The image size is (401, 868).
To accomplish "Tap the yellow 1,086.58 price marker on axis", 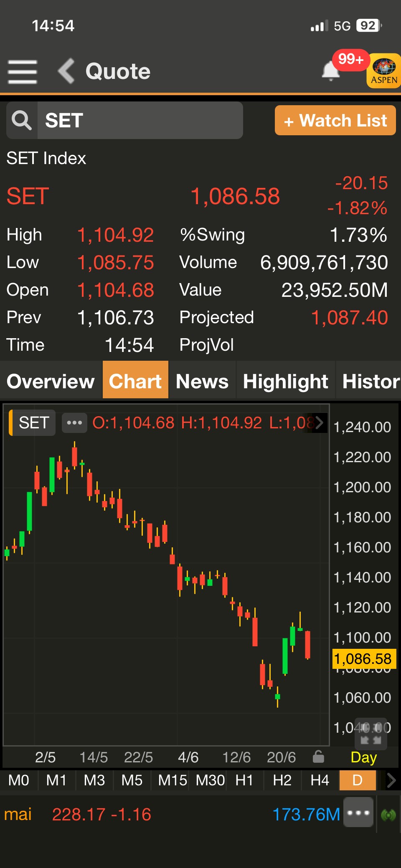I will 363,659.
